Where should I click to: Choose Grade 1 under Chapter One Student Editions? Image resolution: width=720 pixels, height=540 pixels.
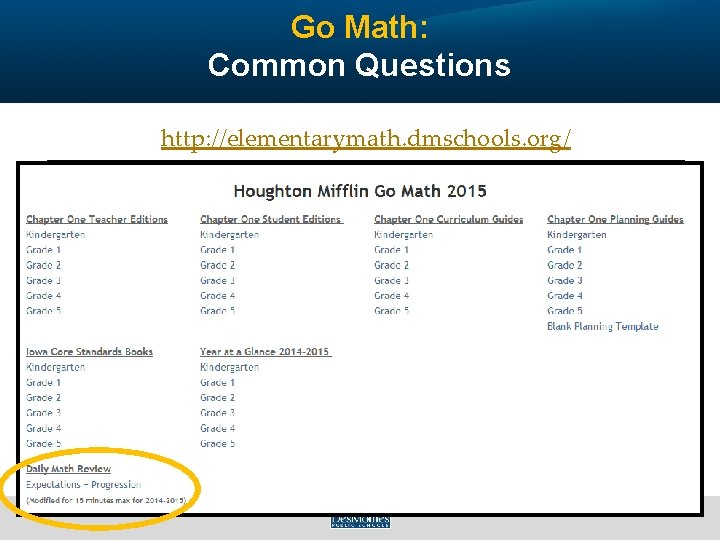pyautogui.click(x=218, y=250)
